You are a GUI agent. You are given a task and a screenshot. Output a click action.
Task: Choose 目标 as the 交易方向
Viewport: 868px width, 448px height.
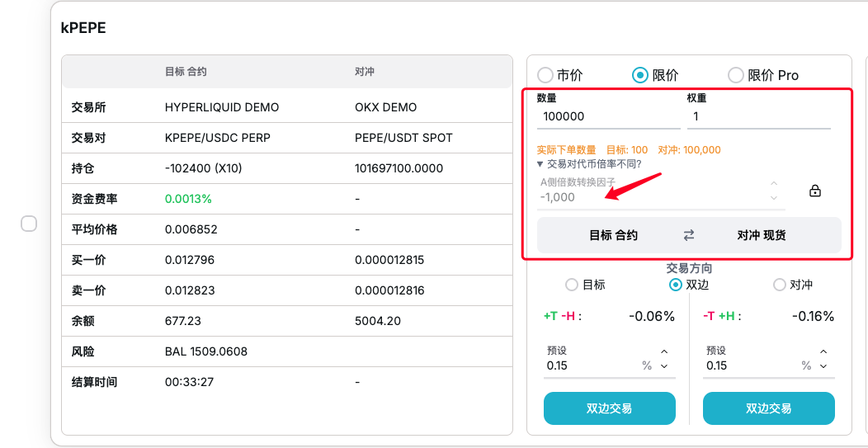tap(571, 285)
